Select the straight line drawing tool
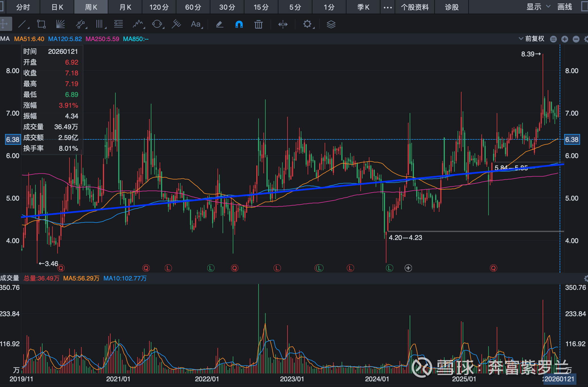Viewport: 588px width, 387px height. (x=23, y=24)
